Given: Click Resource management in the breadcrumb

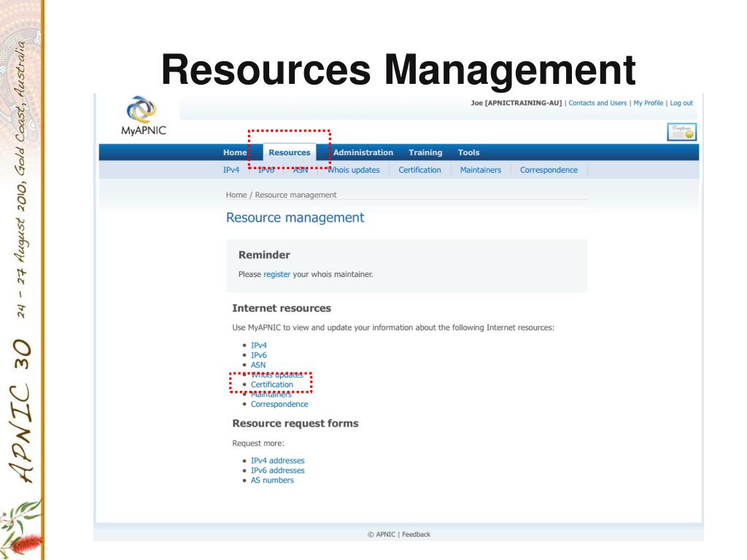Looking at the screenshot, I should pos(295,195).
